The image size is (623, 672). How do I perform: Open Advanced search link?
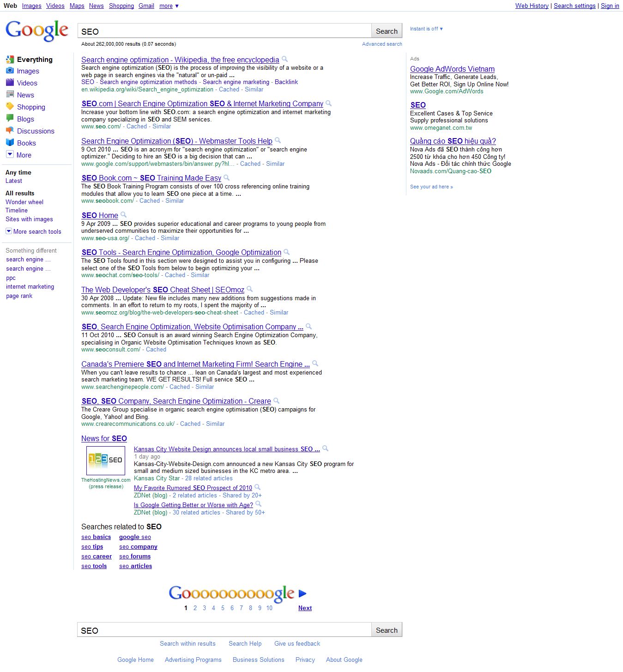382,44
